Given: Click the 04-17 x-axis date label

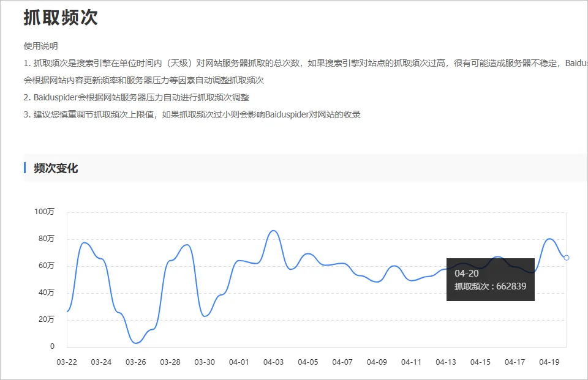Looking at the screenshot, I should 515,362.
